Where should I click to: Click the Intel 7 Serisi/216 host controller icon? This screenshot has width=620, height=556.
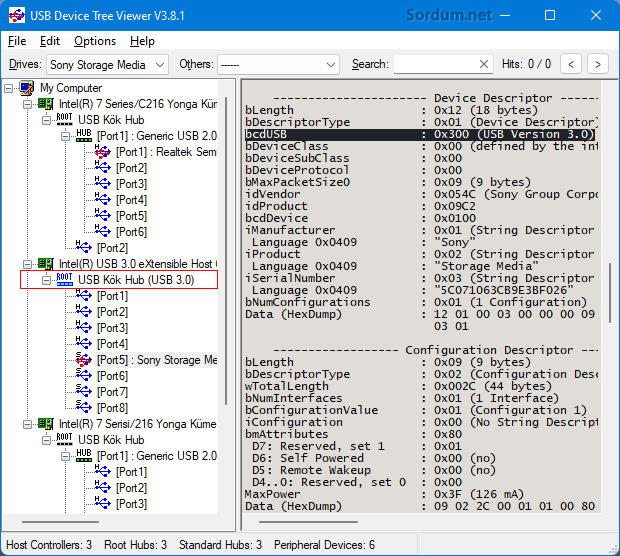tap(45, 424)
